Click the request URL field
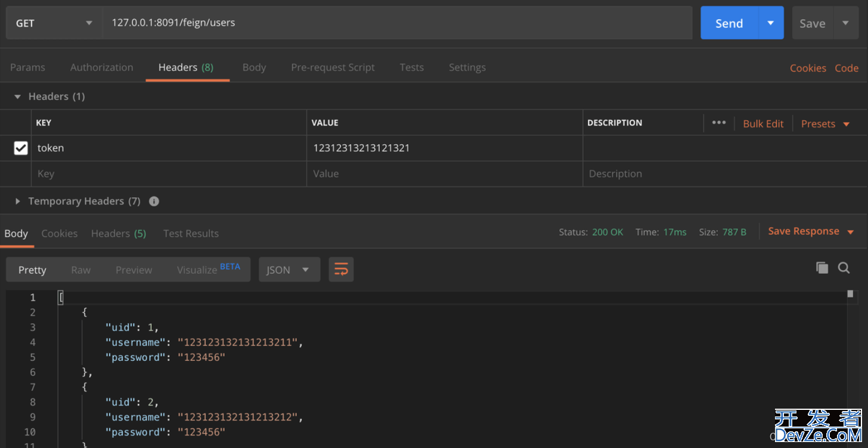 pos(397,23)
